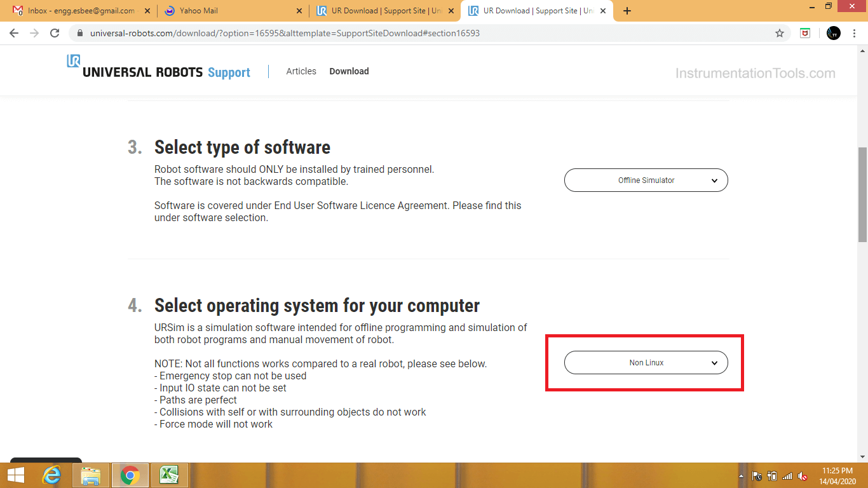The image size is (868, 488).
Task: Click the browser forward arrow
Action: coord(34,33)
